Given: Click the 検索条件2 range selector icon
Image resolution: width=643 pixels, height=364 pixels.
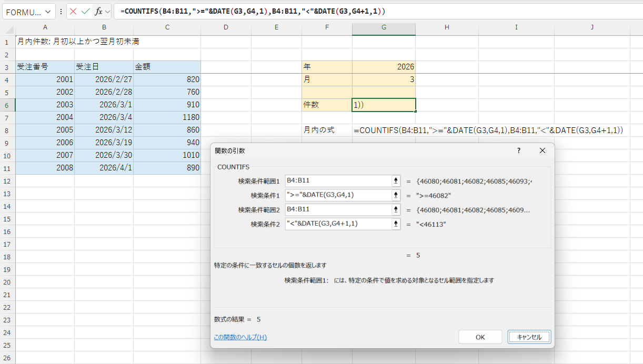Looking at the screenshot, I should pyautogui.click(x=395, y=224).
